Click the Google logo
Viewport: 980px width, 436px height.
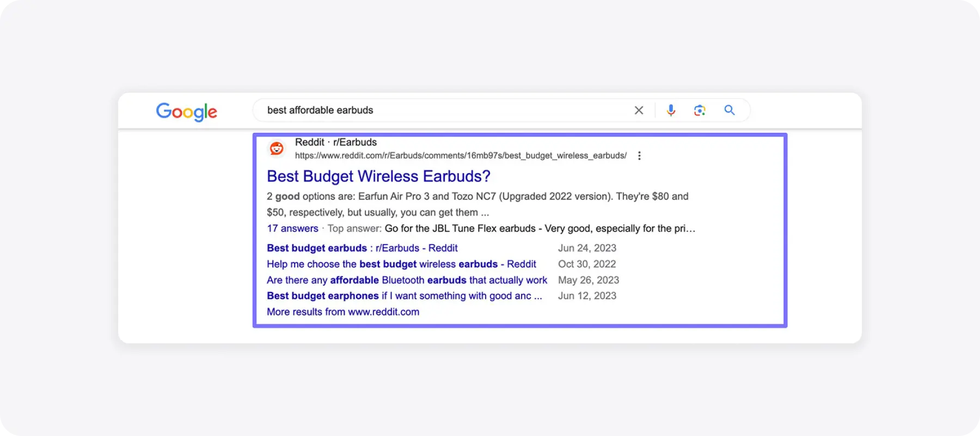point(187,112)
